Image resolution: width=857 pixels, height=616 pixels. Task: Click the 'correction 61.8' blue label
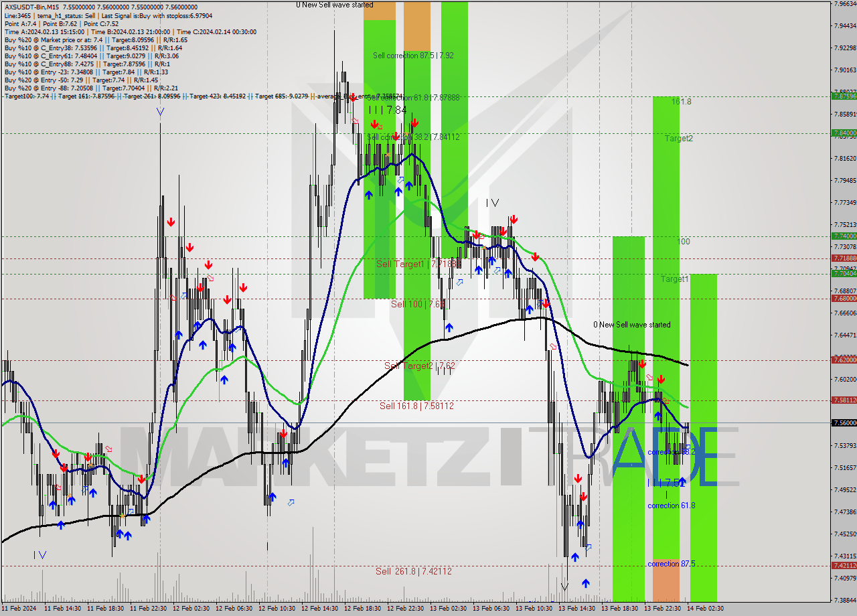click(671, 506)
